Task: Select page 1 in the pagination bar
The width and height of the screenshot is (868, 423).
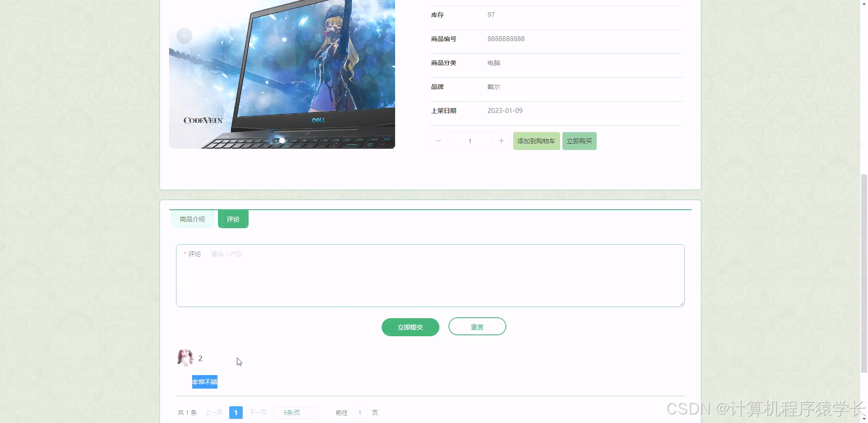Action: (236, 413)
